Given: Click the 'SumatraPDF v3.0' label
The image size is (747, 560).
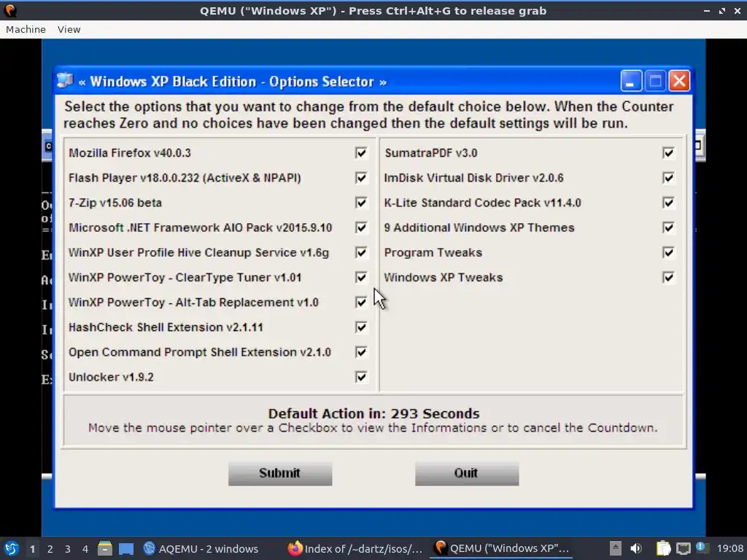Looking at the screenshot, I should [x=431, y=153].
